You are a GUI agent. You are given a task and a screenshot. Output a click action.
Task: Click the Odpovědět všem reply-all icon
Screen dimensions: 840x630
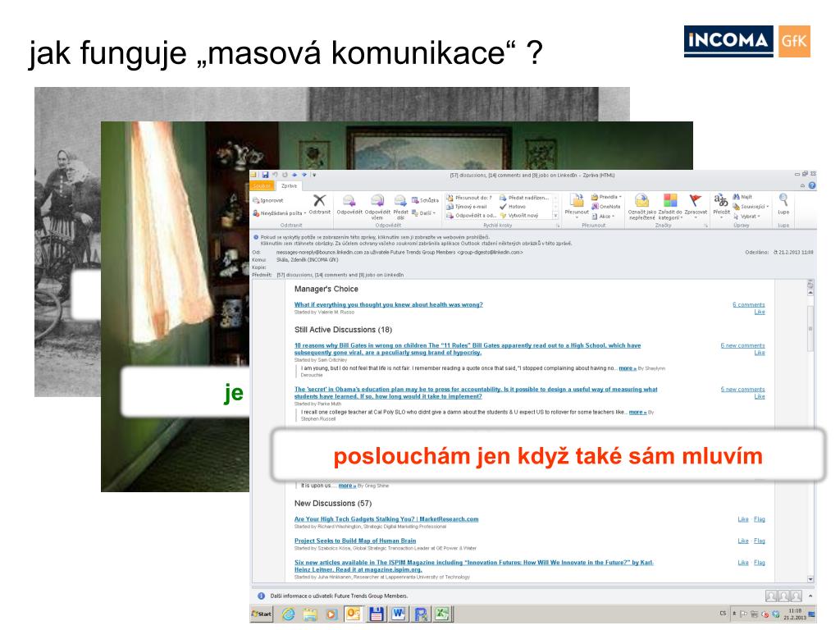(377, 201)
